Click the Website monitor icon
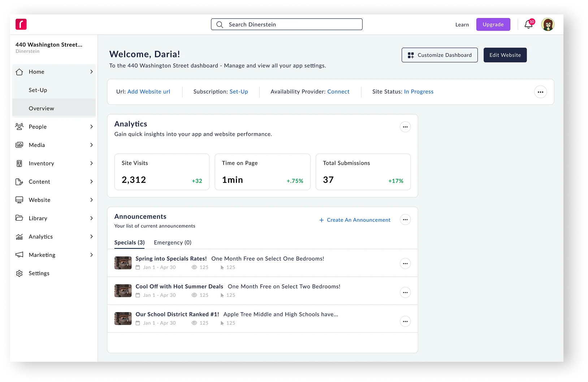This screenshot has height=382, width=588. [x=20, y=200]
